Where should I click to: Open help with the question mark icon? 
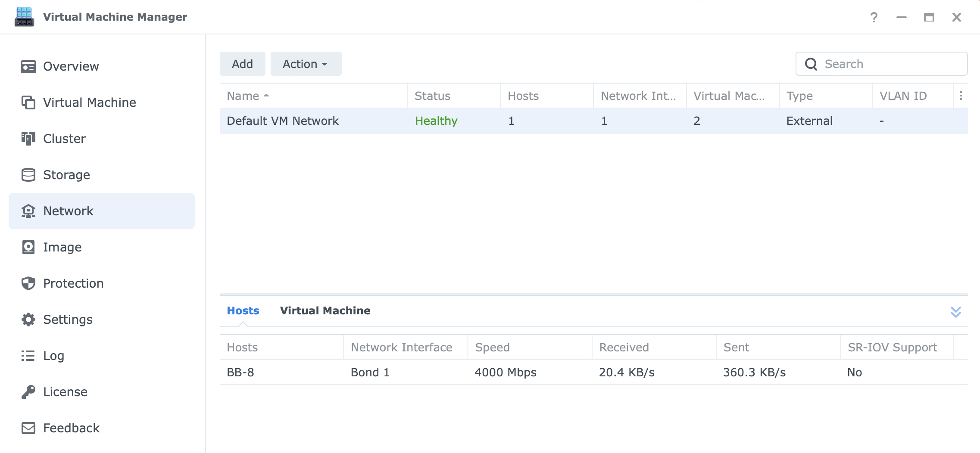point(874,17)
